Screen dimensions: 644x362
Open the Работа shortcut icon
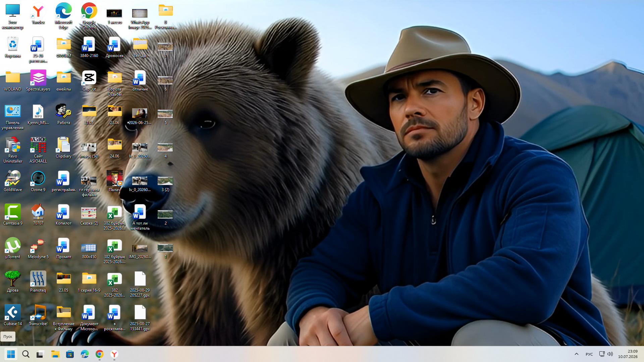coord(64,114)
